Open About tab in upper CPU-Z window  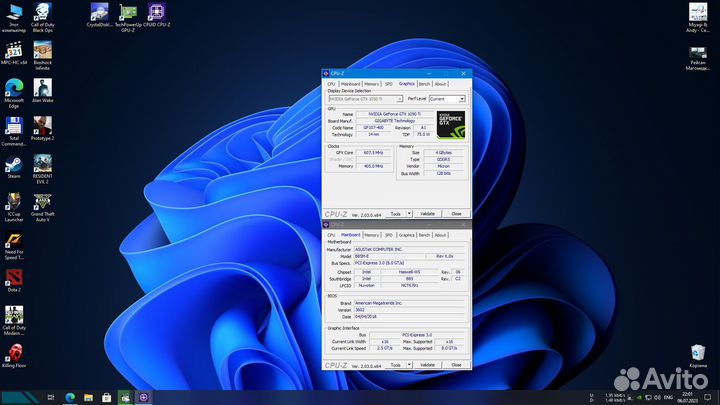(440, 84)
